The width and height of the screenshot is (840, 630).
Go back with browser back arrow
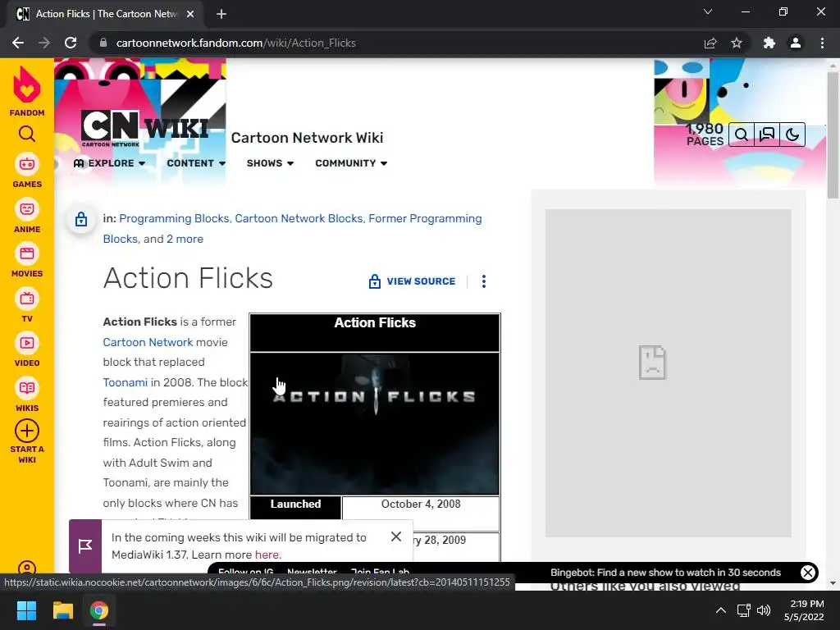18,43
